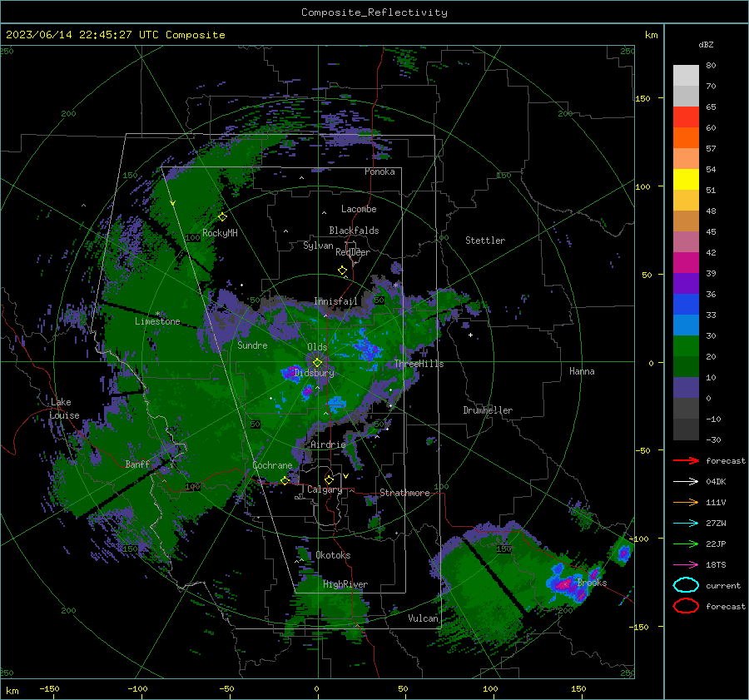Image resolution: width=749 pixels, height=700 pixels.
Task: Click the ThreeHills town label
Action: pyautogui.click(x=419, y=364)
